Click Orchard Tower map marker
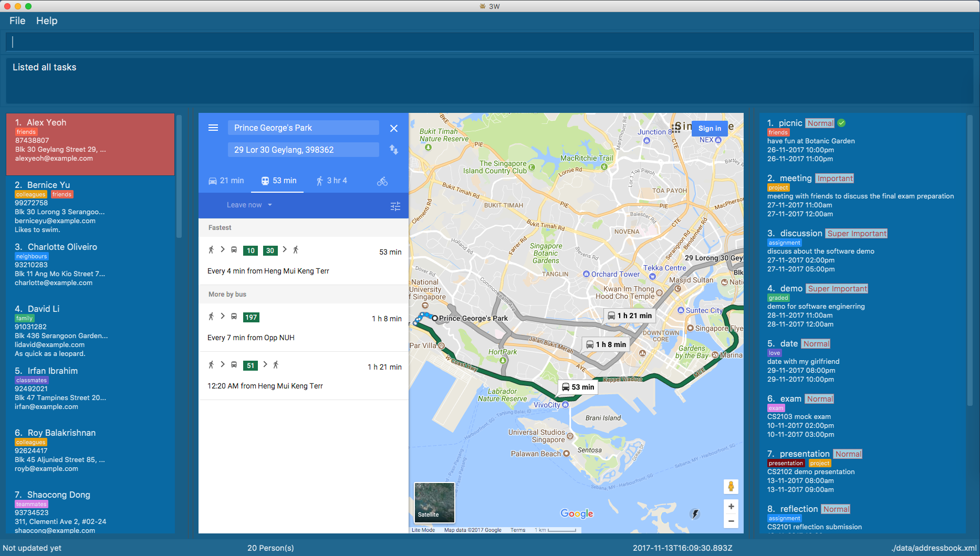The width and height of the screenshot is (980, 556). pyautogui.click(x=586, y=274)
